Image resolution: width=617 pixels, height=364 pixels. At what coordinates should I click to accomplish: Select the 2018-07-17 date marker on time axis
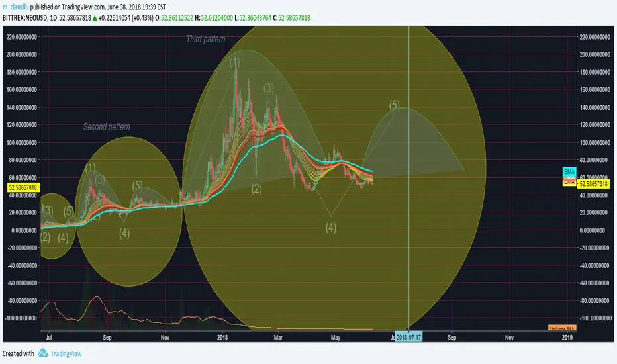[408, 338]
